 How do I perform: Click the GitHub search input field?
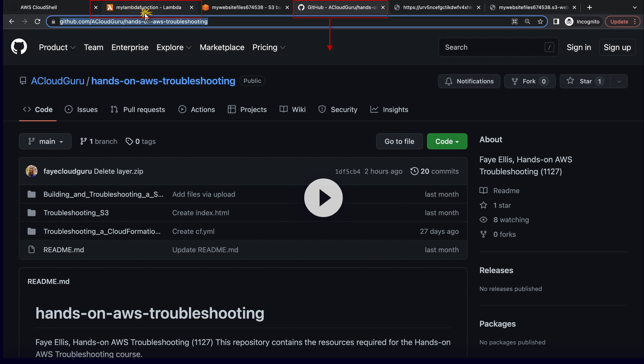[499, 47]
